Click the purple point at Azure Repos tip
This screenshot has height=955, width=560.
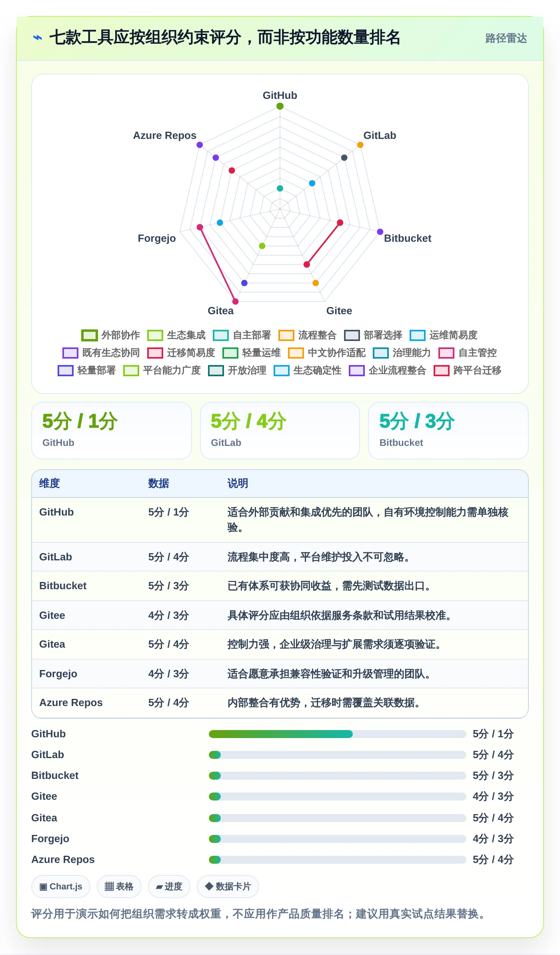coord(200,145)
